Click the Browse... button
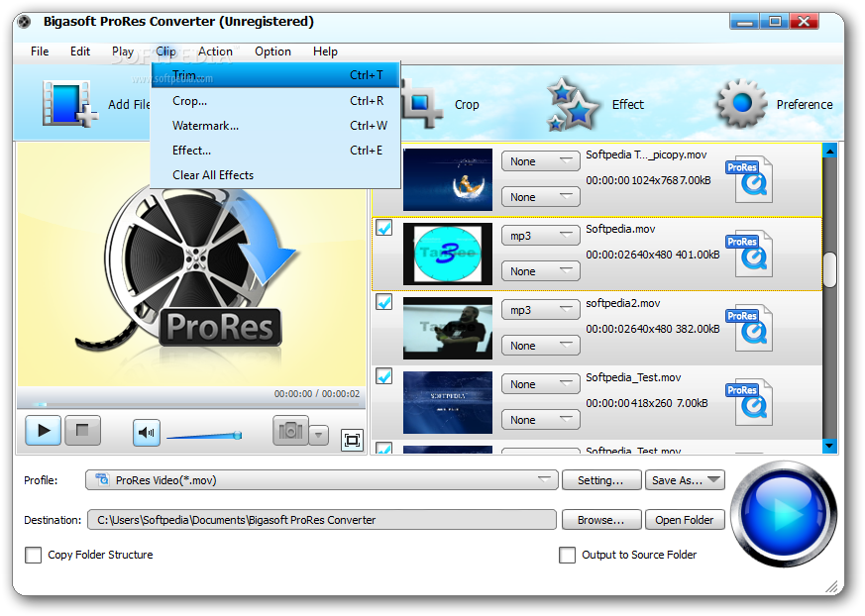 (601, 520)
